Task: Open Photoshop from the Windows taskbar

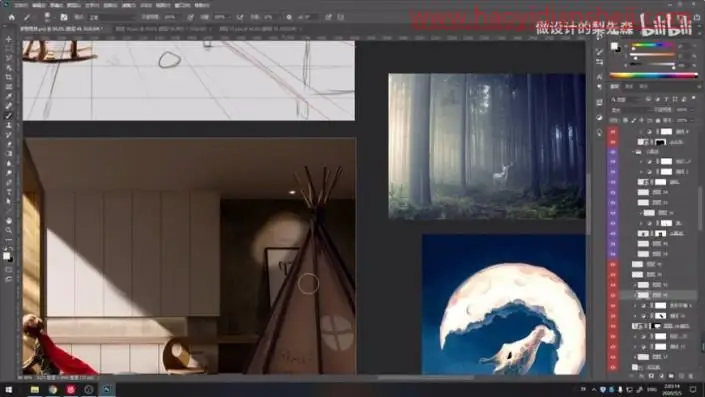Action: (x=107, y=389)
